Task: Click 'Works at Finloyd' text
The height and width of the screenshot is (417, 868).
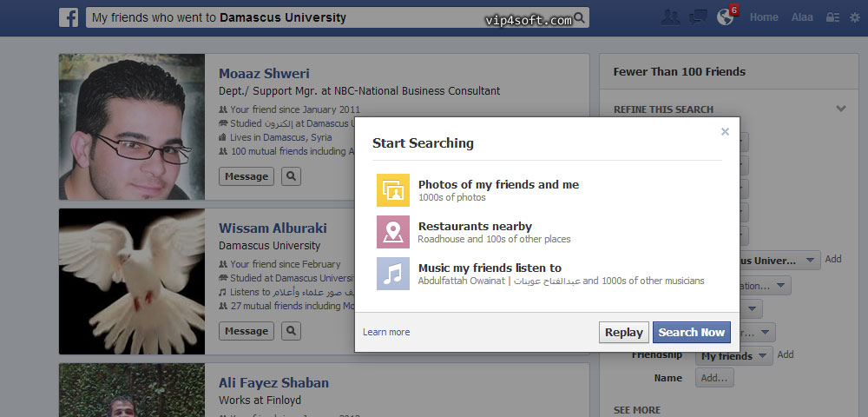Action: pos(260,400)
